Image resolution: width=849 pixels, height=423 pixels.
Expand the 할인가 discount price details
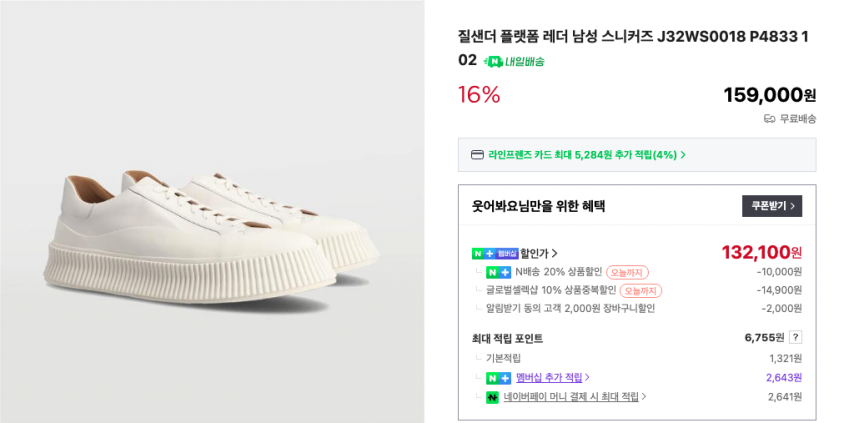point(539,253)
